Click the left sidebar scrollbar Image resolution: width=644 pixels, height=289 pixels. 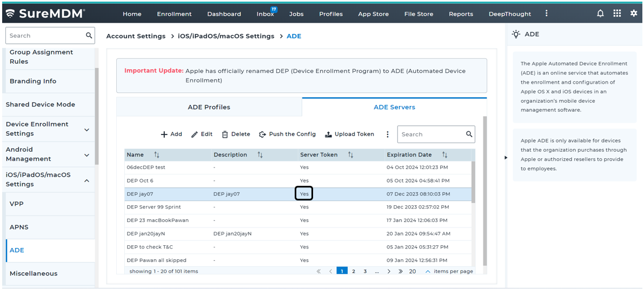[96, 116]
